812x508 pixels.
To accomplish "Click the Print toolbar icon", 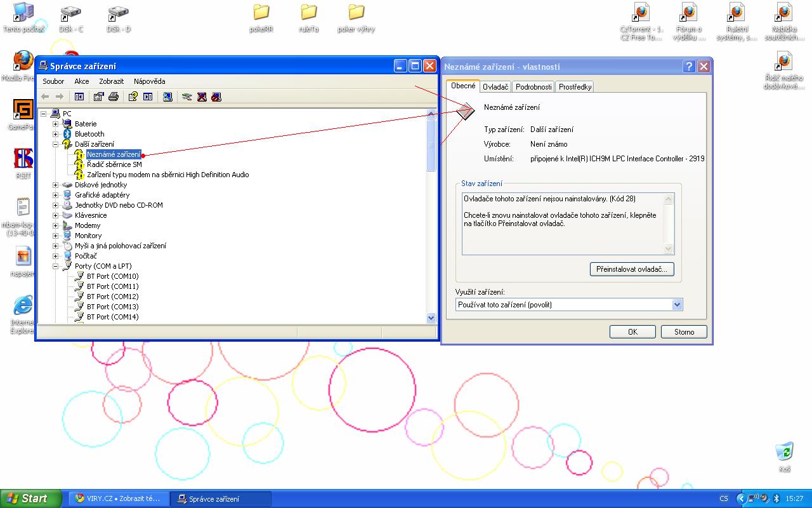I will click(x=114, y=97).
